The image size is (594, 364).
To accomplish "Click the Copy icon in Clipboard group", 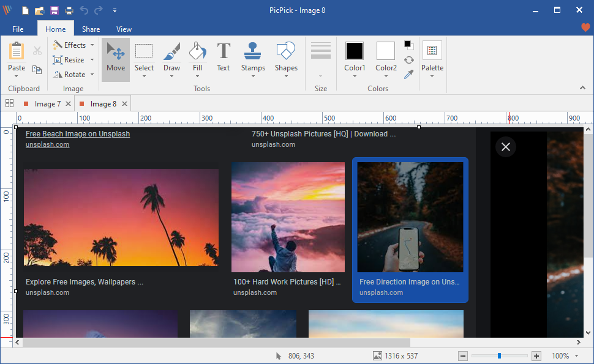I will click(37, 70).
